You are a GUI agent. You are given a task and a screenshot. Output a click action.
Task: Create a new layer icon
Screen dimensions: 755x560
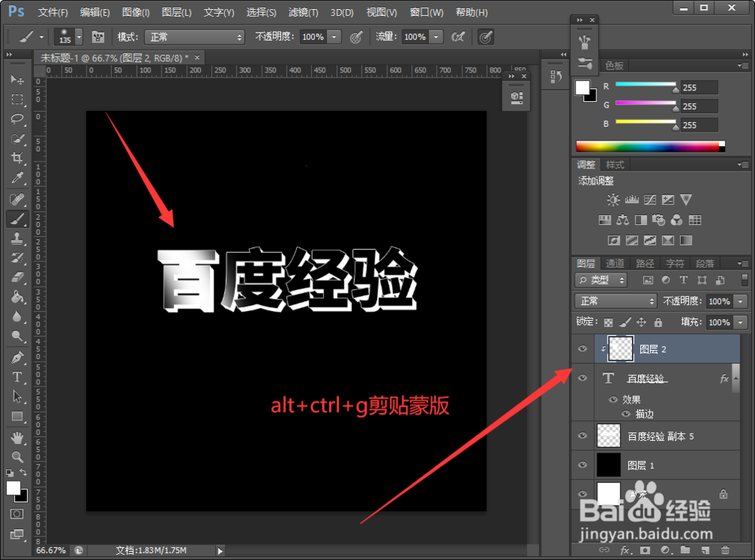705,550
